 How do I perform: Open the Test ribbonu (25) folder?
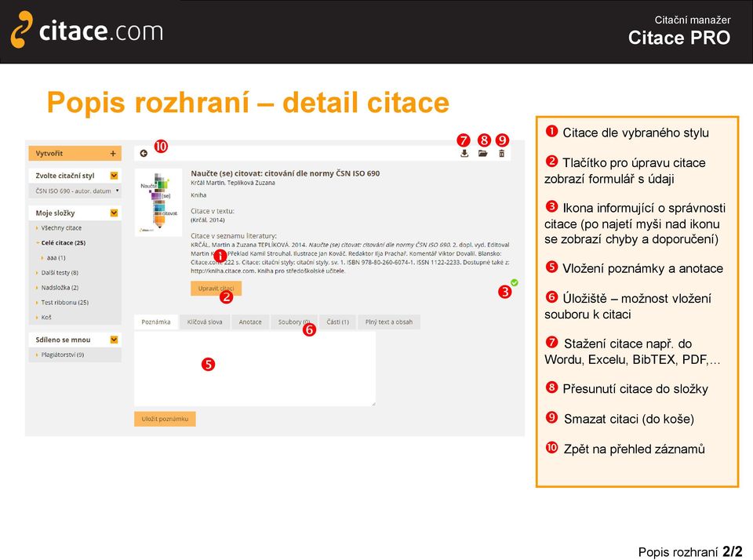click(65, 303)
